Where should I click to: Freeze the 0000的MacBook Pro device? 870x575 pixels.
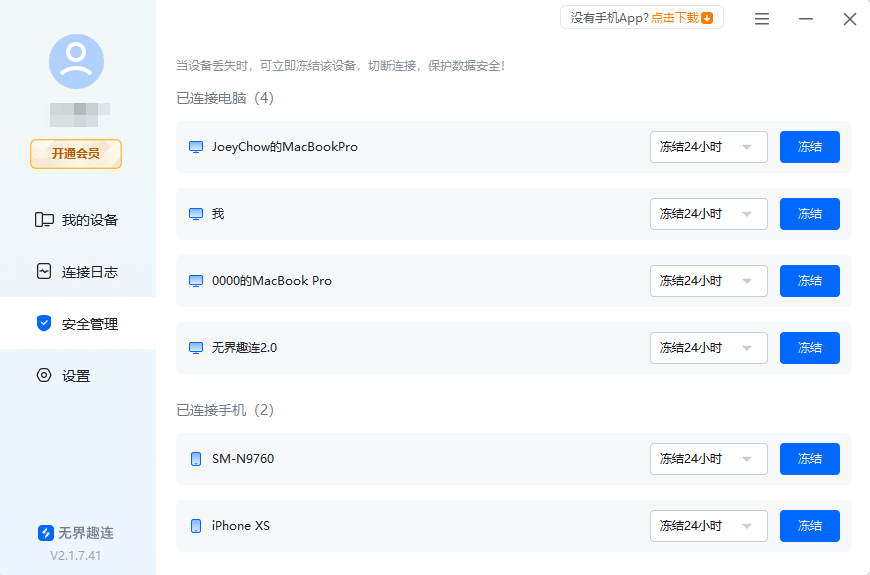tap(810, 281)
